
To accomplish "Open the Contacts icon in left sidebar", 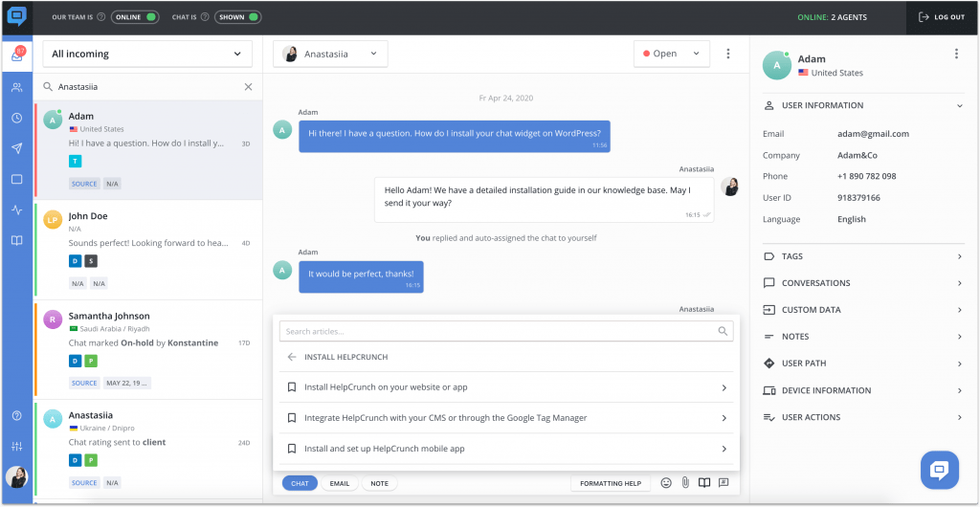I will (16, 87).
